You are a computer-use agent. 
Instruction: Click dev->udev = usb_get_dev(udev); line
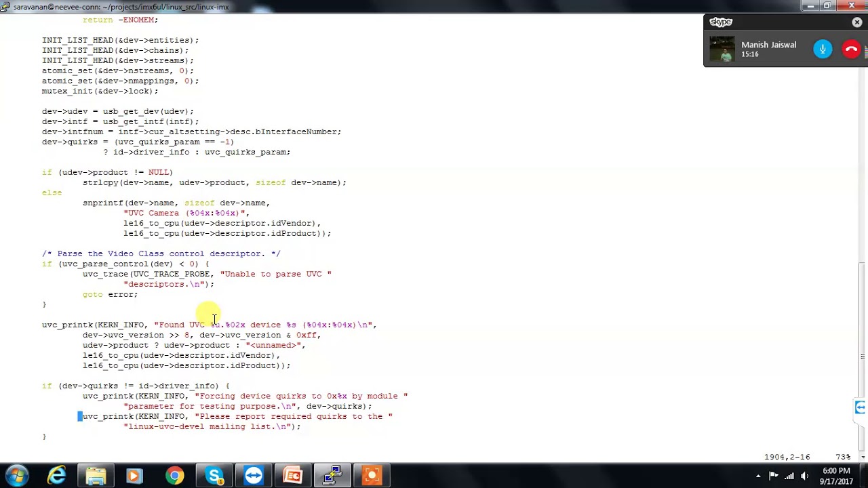pos(118,111)
